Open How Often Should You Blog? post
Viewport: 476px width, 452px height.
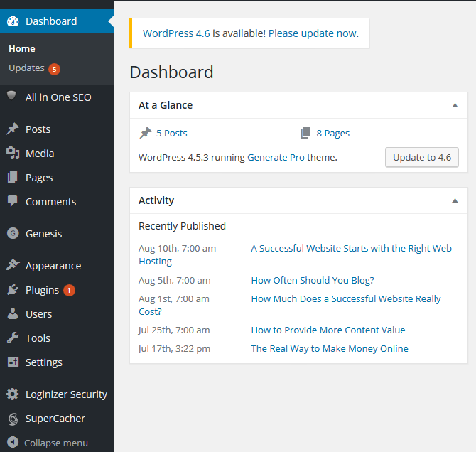[313, 281]
